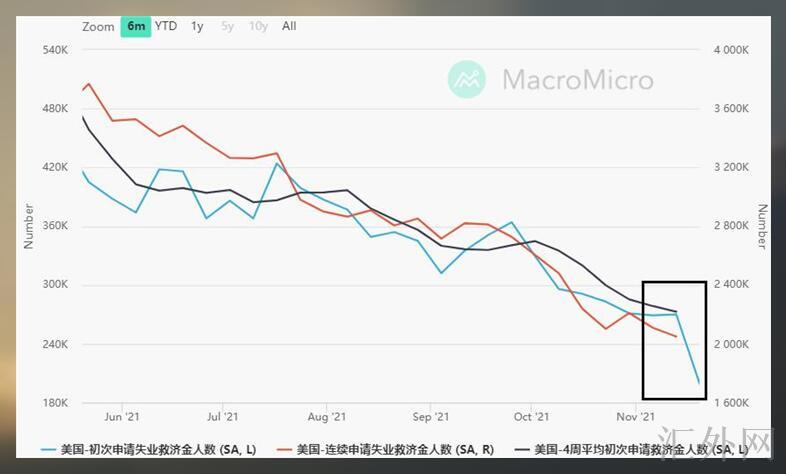Click the Aug '21 x-axis label
This screenshot has width=786, height=474.
327,416
